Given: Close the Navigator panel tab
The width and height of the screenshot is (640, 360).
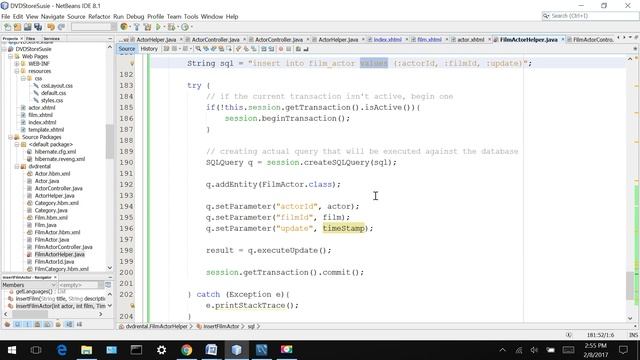Looking at the screenshot, I should (55, 277).
